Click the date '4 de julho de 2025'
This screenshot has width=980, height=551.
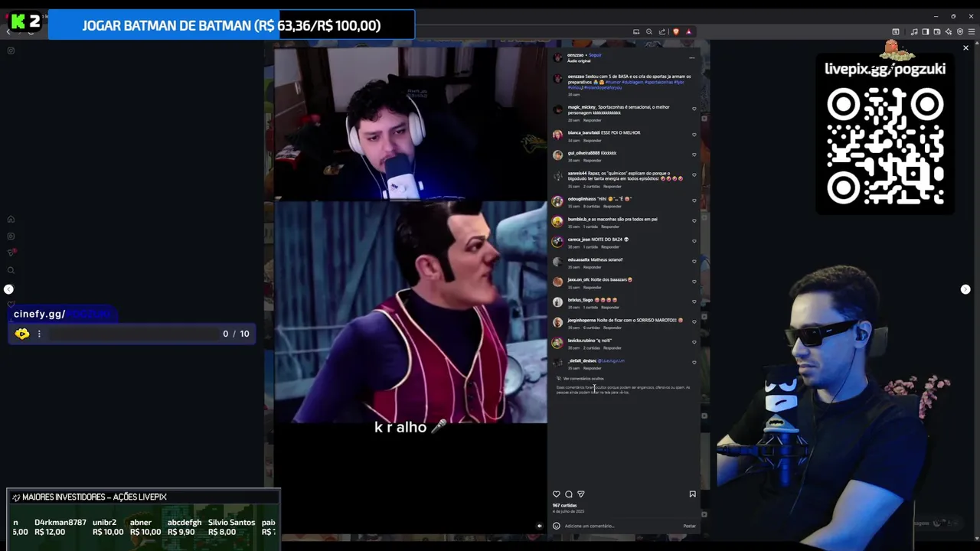coord(568,511)
